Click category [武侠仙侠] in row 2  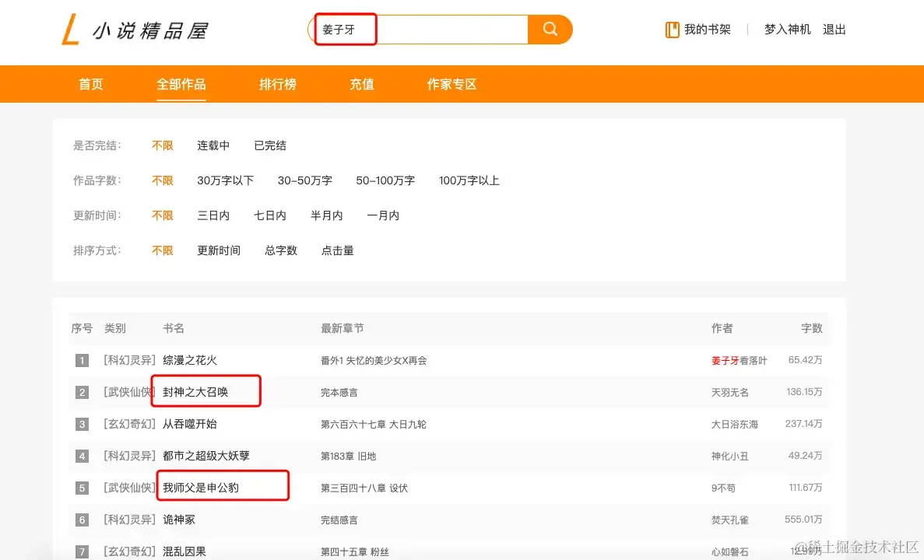pos(130,391)
